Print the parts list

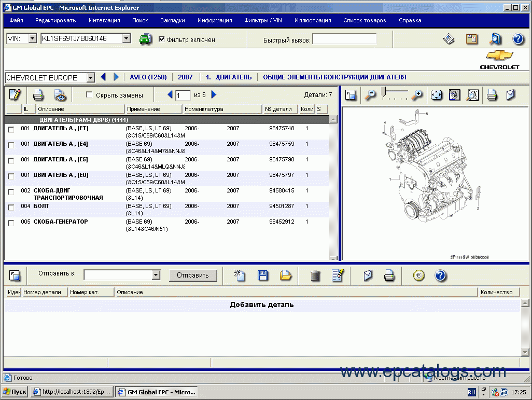38,95
